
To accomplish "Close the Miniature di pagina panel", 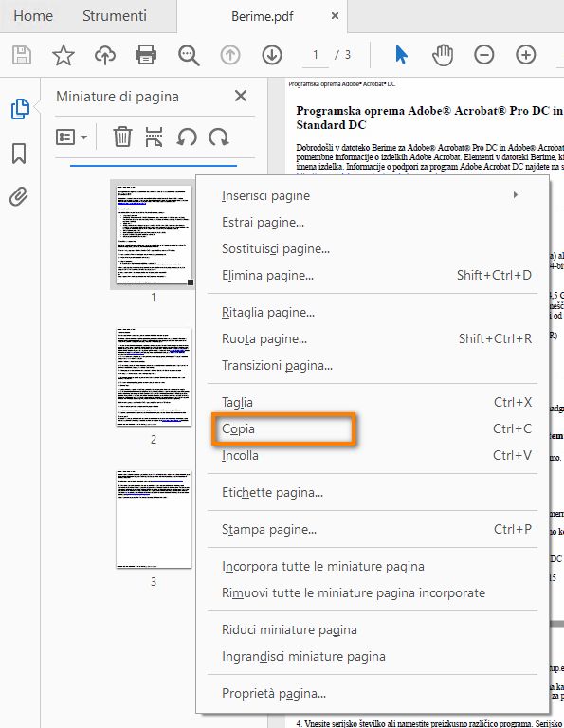I will tap(241, 96).
